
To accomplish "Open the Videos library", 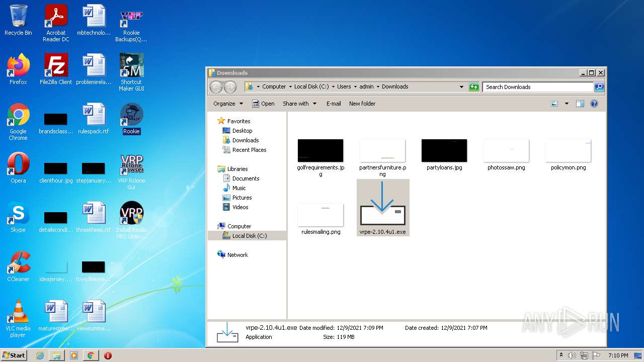I will tap(235, 207).
